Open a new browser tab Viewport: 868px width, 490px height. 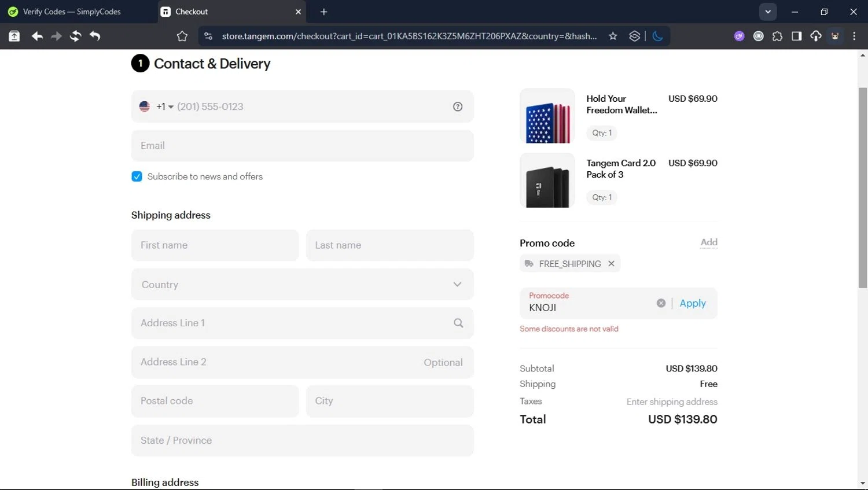coord(323,12)
